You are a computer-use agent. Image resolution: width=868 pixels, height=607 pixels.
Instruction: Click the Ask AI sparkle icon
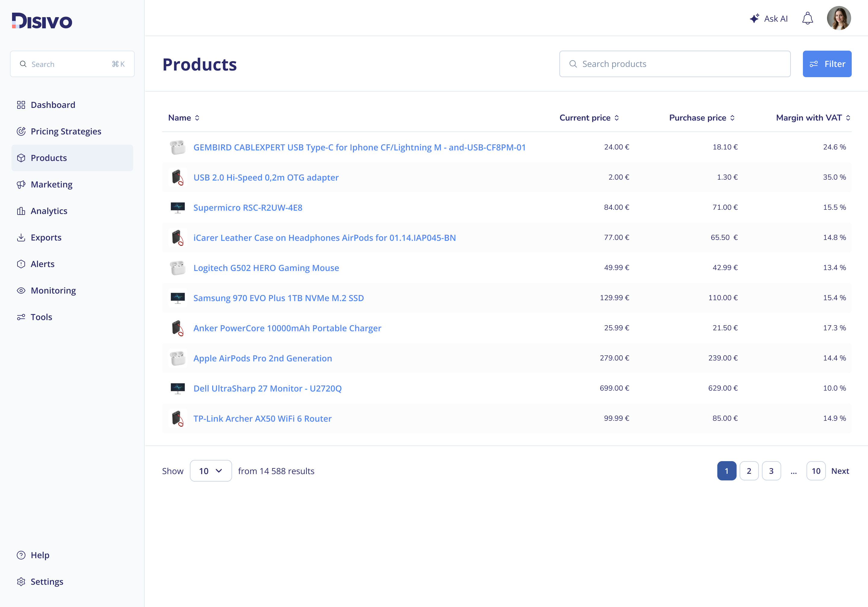coord(755,18)
